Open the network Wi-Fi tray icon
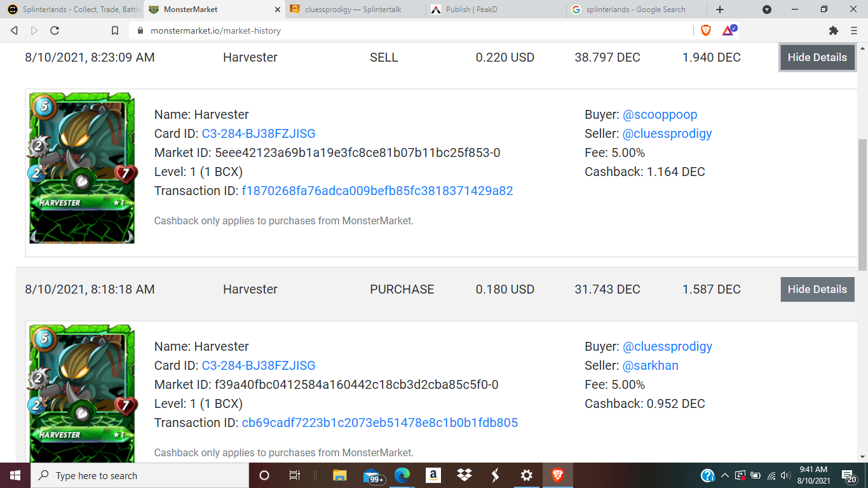 pyautogui.click(x=771, y=475)
